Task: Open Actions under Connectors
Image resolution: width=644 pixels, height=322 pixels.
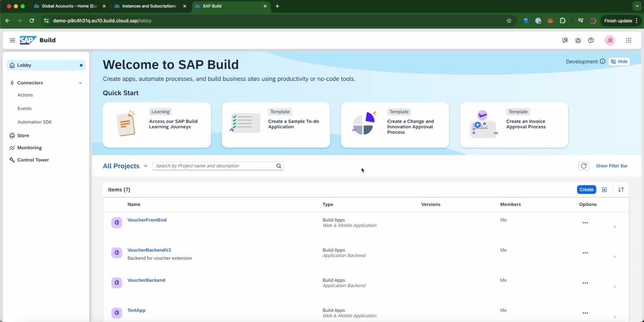Action: coord(25,95)
